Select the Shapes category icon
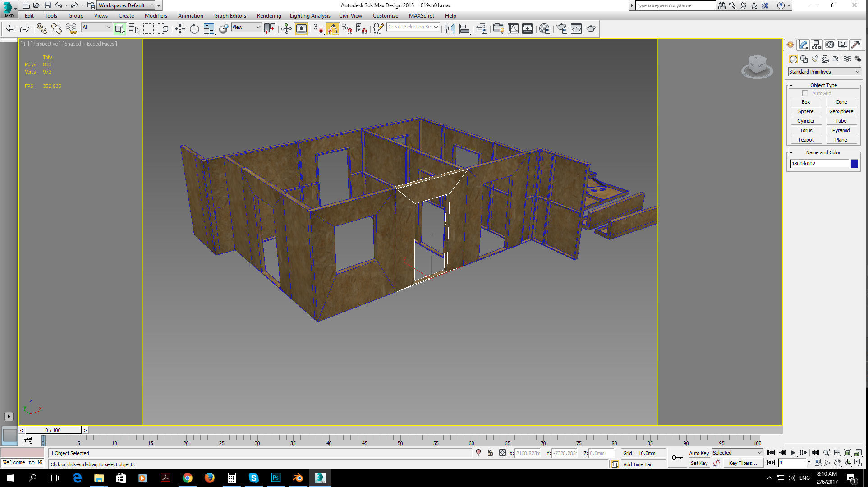The width and height of the screenshot is (868, 487). pyautogui.click(x=804, y=59)
